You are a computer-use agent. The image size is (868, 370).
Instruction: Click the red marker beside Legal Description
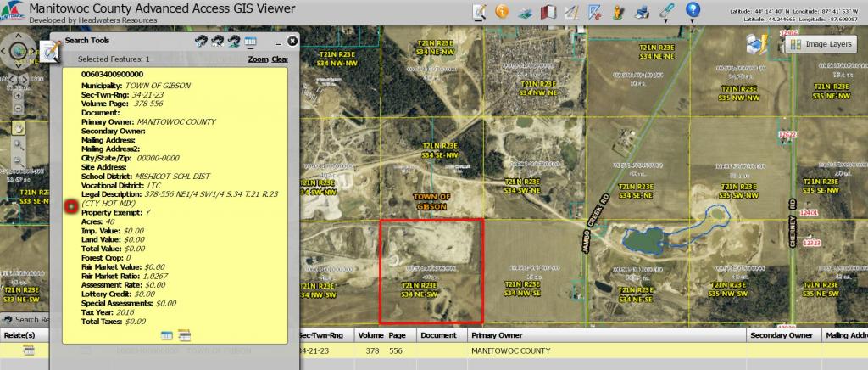tap(71, 205)
